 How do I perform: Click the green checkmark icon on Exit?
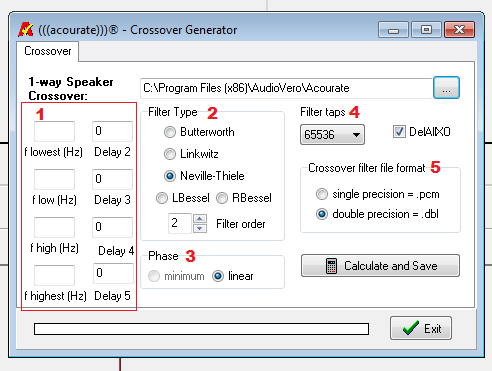pyautogui.click(x=411, y=328)
